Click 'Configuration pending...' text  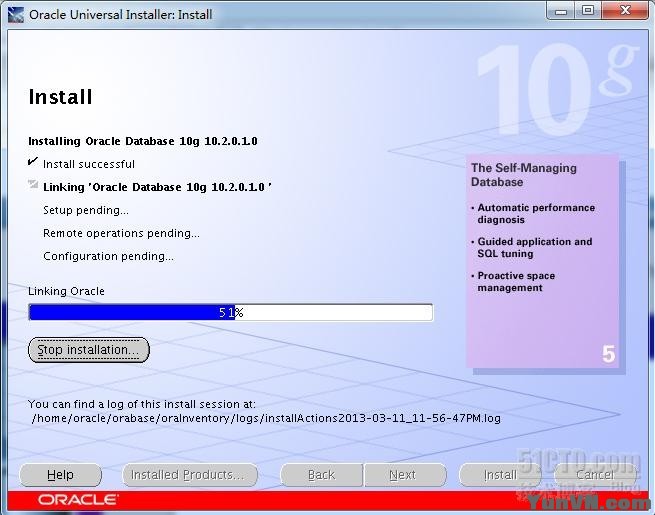[108, 256]
